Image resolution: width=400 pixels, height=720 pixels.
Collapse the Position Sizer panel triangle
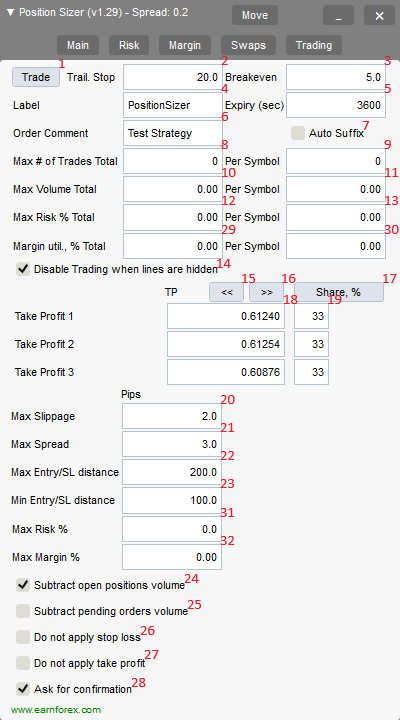click(11, 13)
